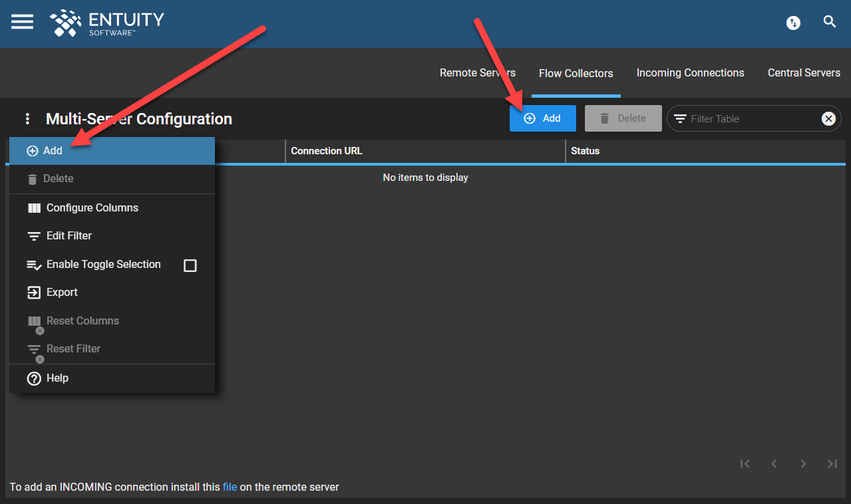Select Reset Columns menu item
Viewport: 851px width, 504px height.
tap(112, 321)
